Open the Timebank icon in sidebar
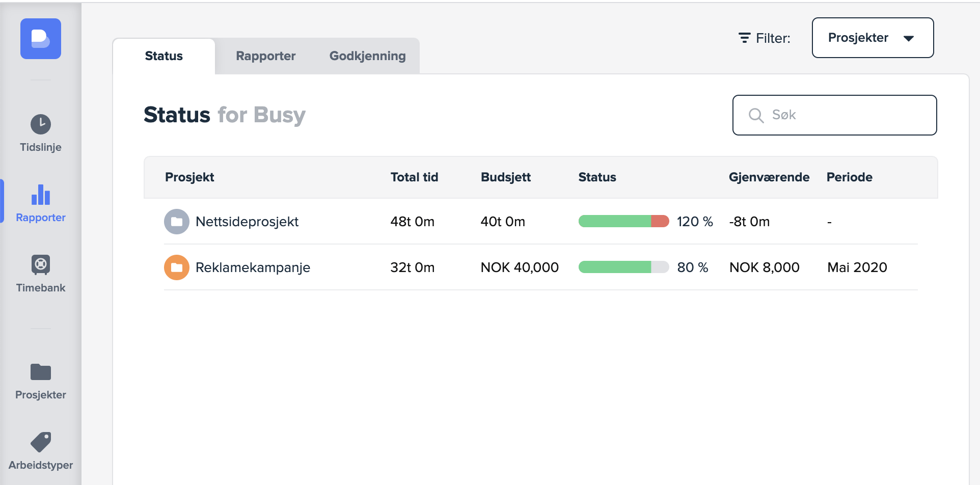Image resolution: width=980 pixels, height=485 pixels. [x=41, y=265]
